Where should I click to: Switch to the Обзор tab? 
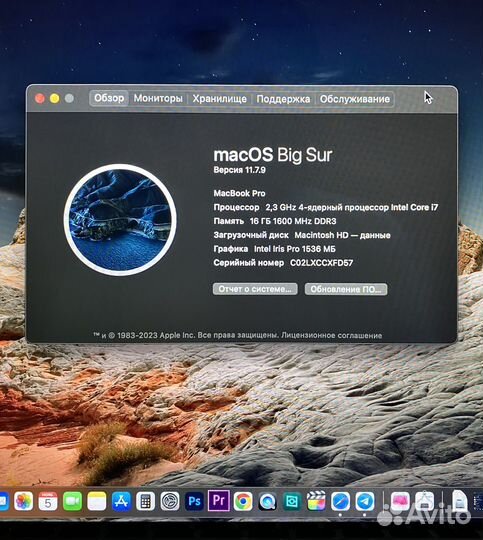coord(109,98)
